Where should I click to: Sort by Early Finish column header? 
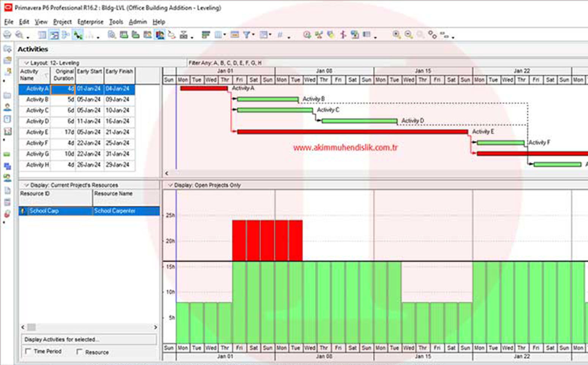point(119,75)
